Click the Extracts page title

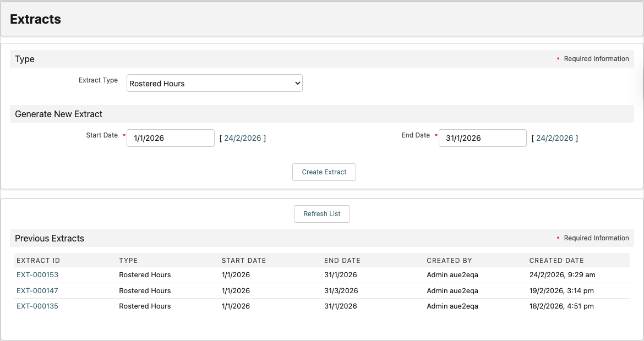(35, 19)
